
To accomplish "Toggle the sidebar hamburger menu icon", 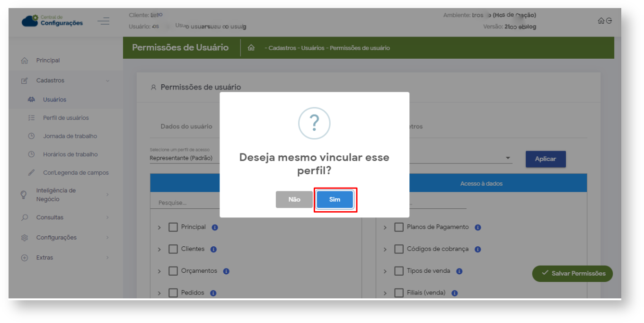I will 103,21.
